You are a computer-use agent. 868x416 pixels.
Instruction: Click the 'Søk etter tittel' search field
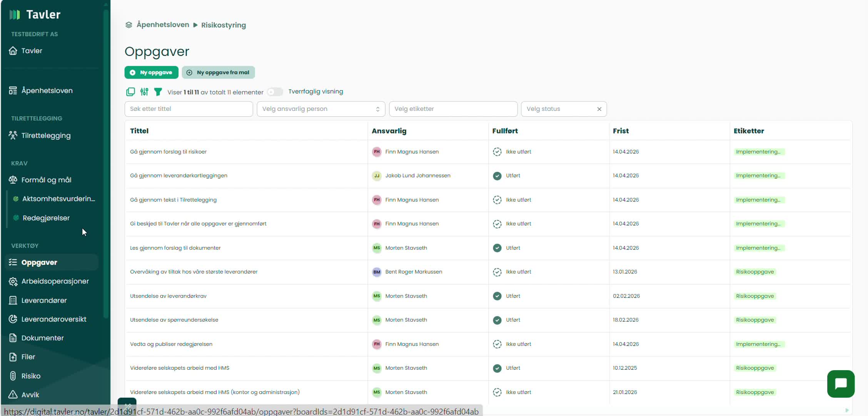[x=189, y=109]
